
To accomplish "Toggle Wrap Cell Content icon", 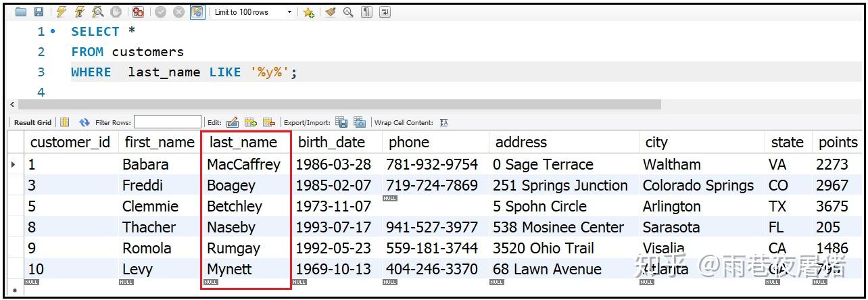I will pos(443,122).
